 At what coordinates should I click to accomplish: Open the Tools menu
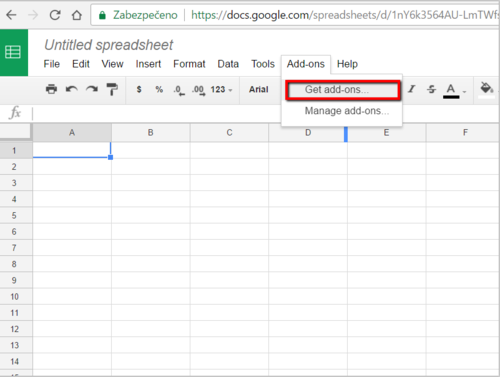pyautogui.click(x=263, y=64)
